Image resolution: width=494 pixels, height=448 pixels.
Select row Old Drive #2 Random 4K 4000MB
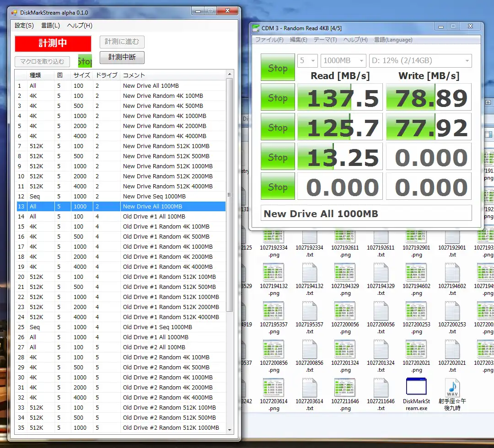coord(121,398)
